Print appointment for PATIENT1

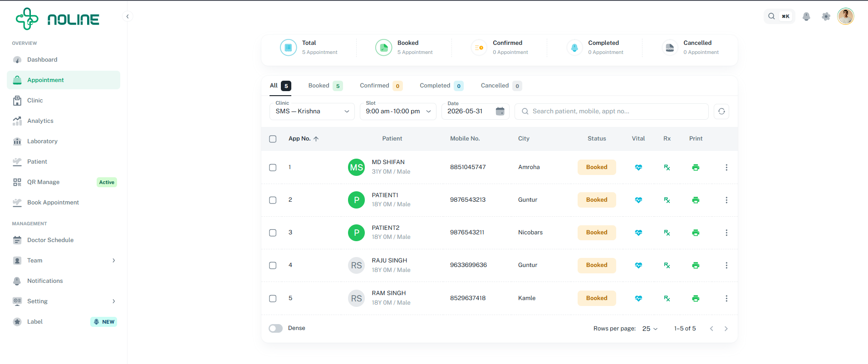(696, 200)
